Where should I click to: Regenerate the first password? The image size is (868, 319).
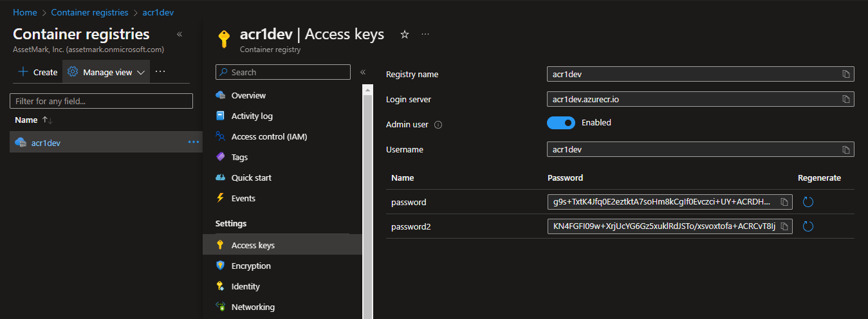(x=808, y=202)
